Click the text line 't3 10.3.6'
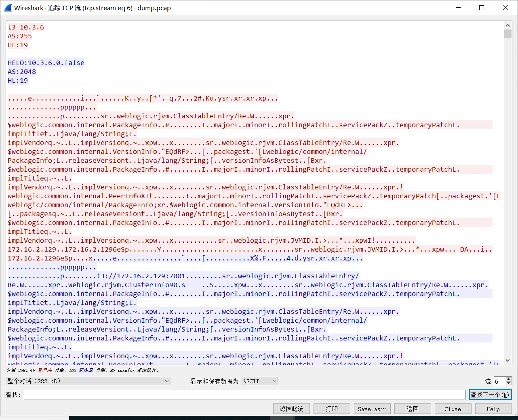This screenshot has width=518, height=420. point(26,27)
